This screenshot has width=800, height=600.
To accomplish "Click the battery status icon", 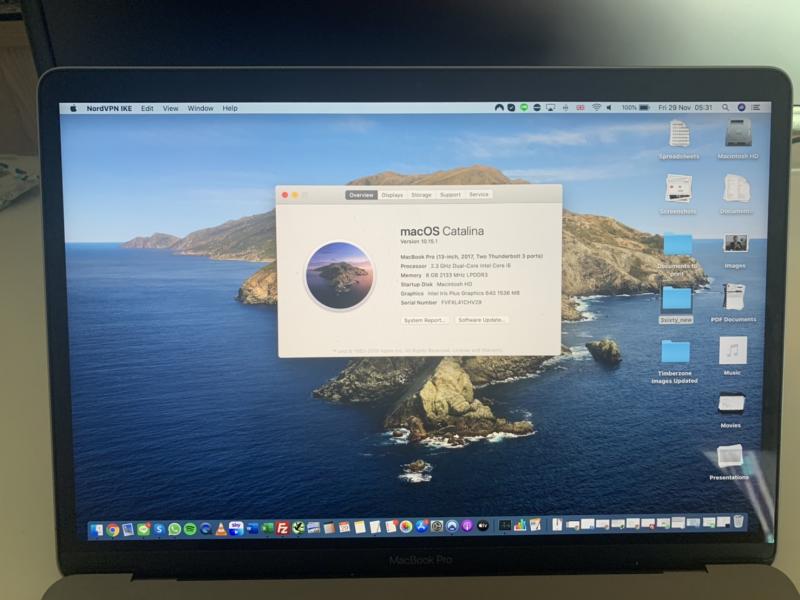I will (644, 108).
